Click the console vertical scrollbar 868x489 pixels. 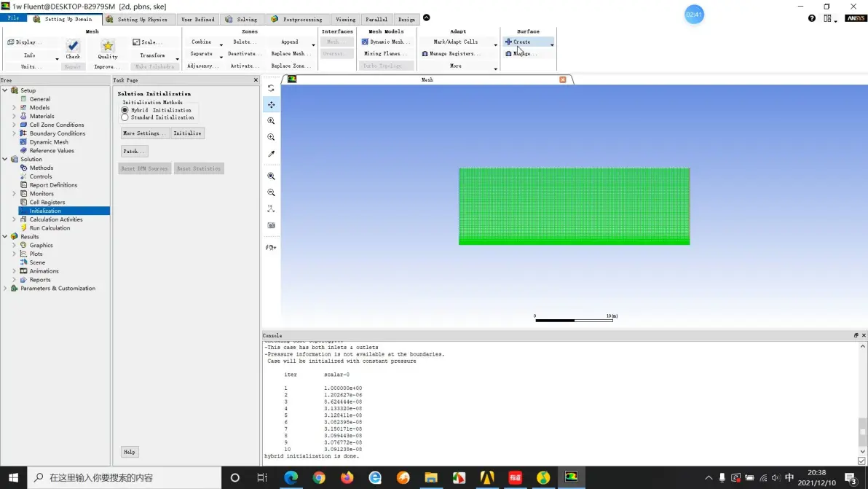tap(862, 399)
